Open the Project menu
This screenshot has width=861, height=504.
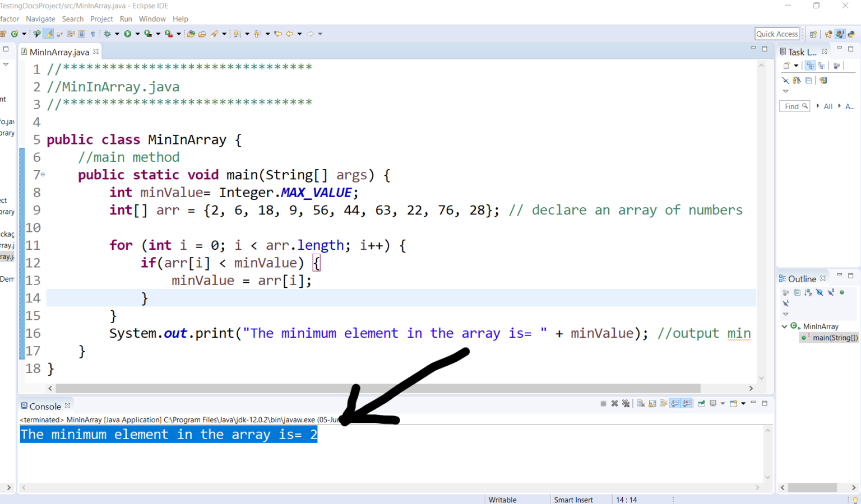pyautogui.click(x=101, y=19)
